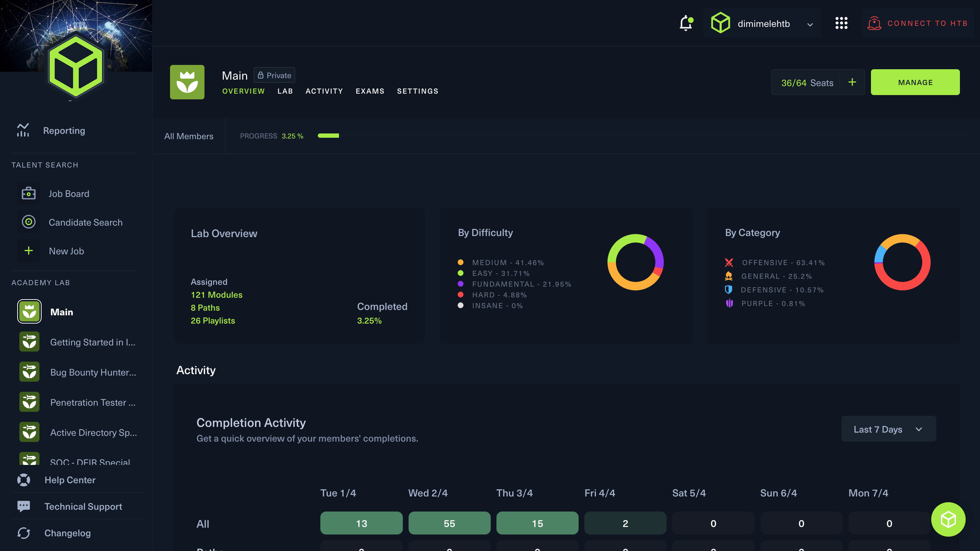Select the All Members tab
980x551 pixels.
[189, 136]
